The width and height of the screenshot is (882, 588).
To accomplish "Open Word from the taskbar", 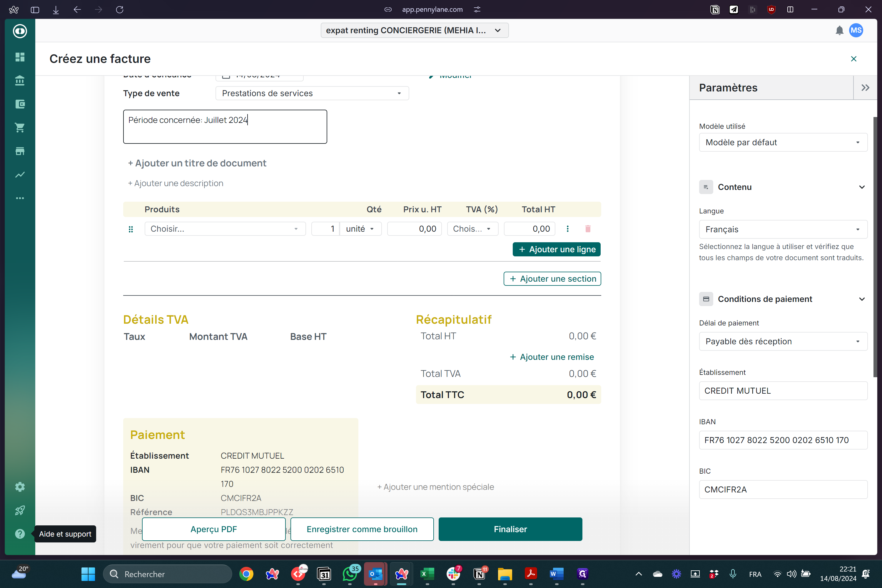I will coord(557,574).
